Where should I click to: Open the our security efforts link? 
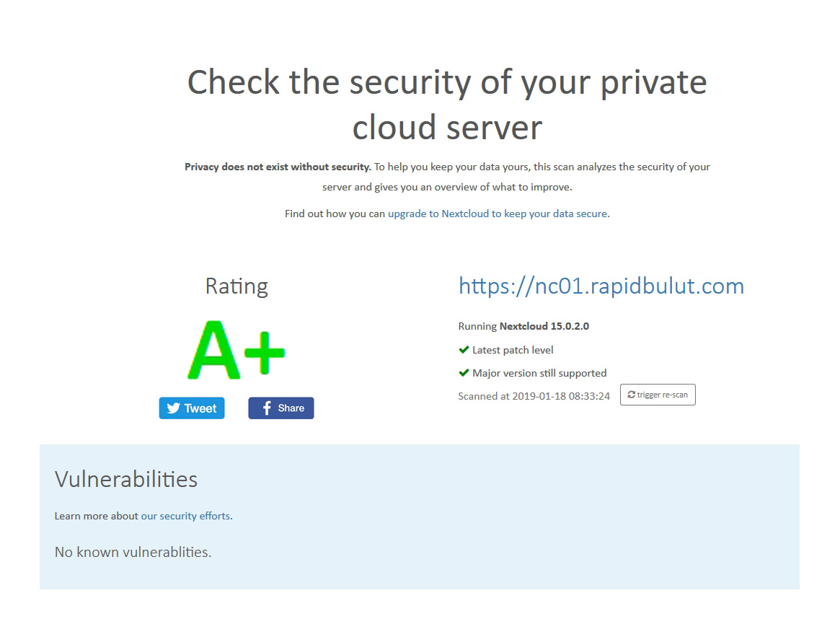point(187,516)
